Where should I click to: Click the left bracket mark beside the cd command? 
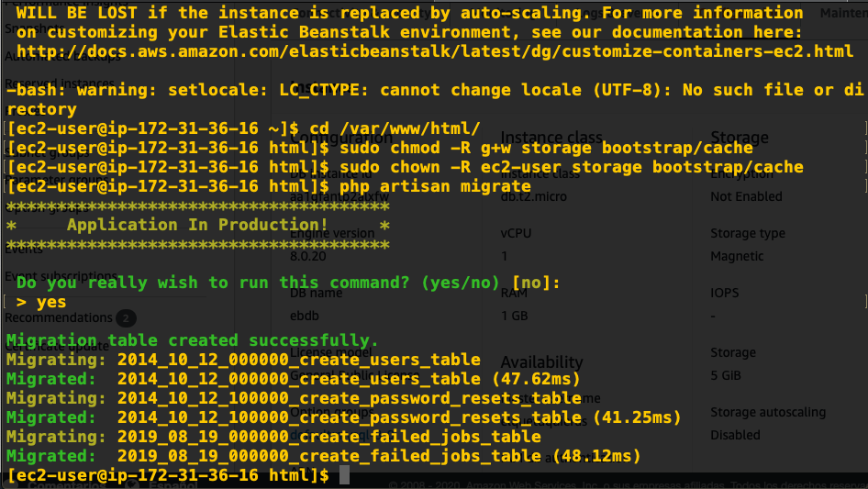[5, 128]
